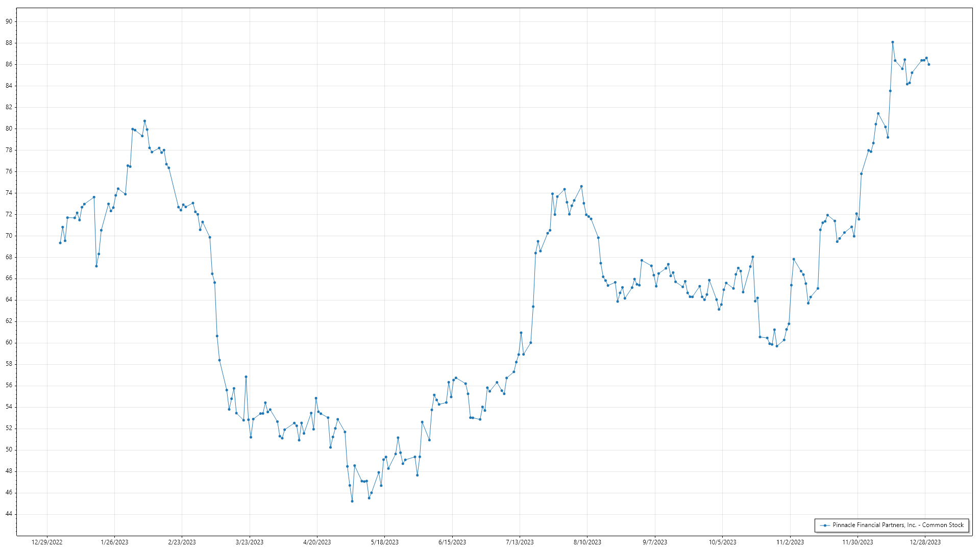Viewport: 980px width, 551px height.
Task: Click the 5/18/2023 x-axis date label
Action: pyautogui.click(x=384, y=542)
